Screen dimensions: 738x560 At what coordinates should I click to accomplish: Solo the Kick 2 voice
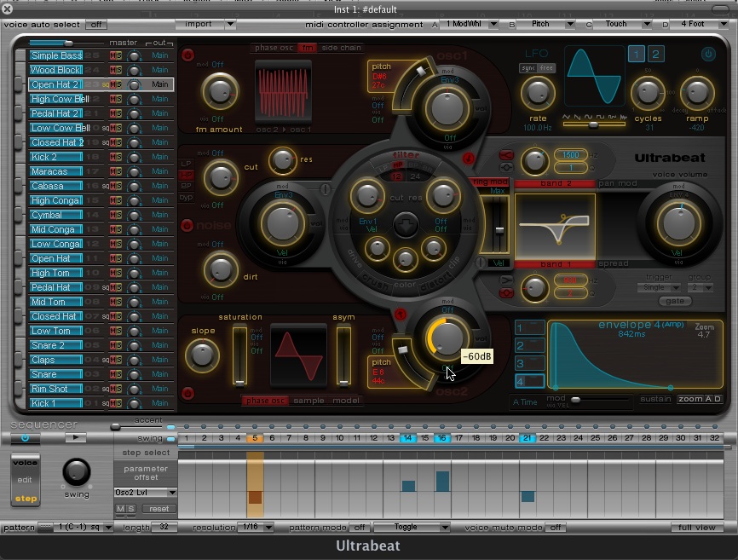coord(118,157)
